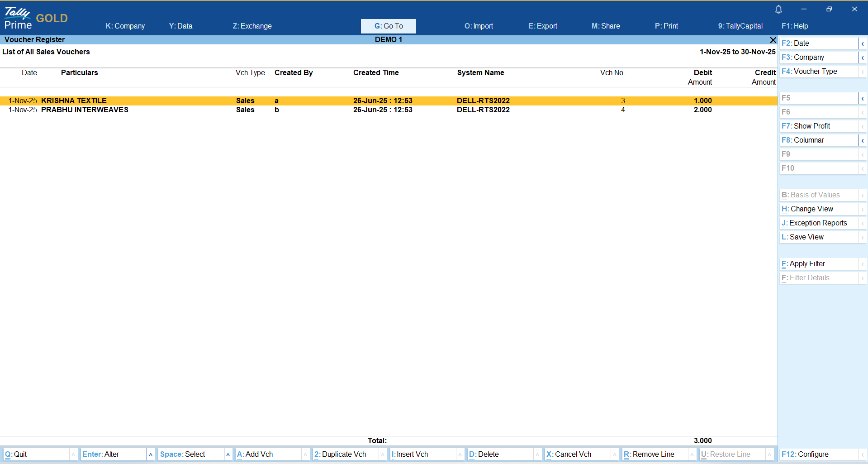
Task: Click the notification bell icon
Action: pyautogui.click(x=778, y=9)
